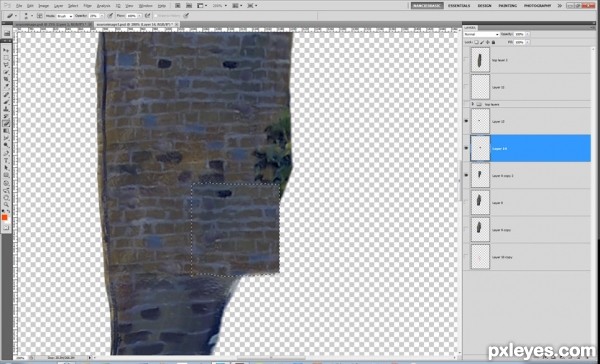Select the Spot Healing Brush tool
Screen dimensions: 600x364
pos(6,95)
